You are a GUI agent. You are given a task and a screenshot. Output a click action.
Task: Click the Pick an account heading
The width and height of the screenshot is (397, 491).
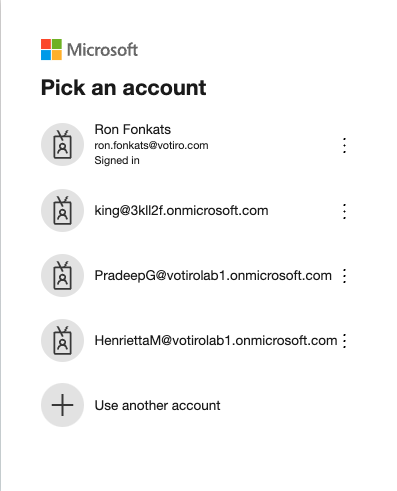pyautogui.click(x=124, y=88)
